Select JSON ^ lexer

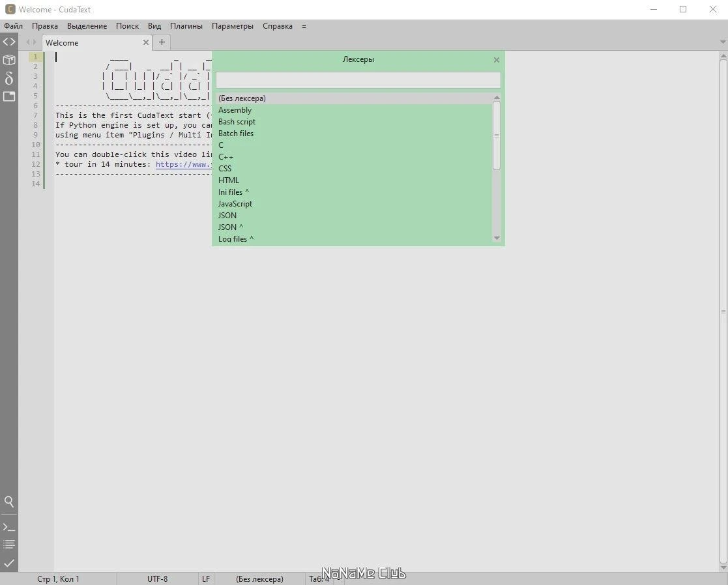pyautogui.click(x=355, y=227)
